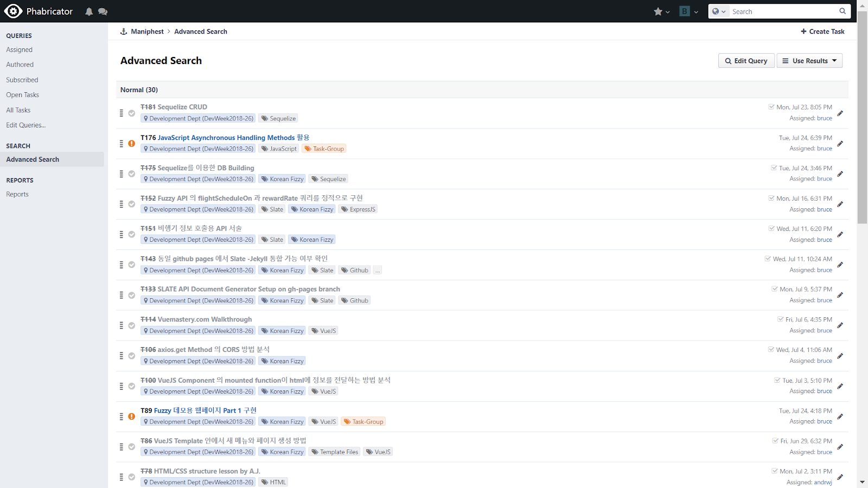Open the user profile B dropdown
The image size is (868, 488).
pos(688,11)
